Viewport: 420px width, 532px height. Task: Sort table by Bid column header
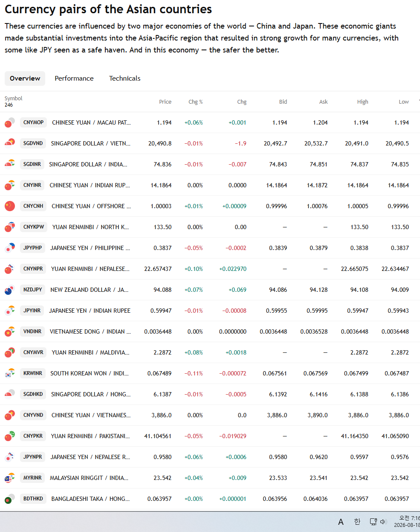[x=283, y=102]
